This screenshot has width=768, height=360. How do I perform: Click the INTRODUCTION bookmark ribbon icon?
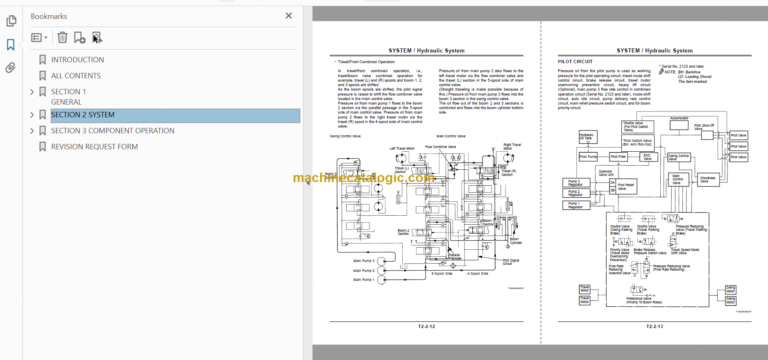[43, 60]
